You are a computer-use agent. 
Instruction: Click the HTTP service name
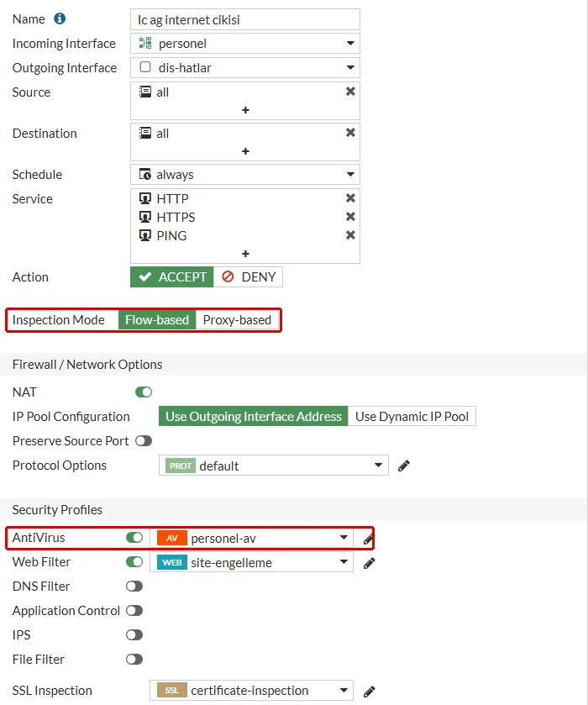(172, 199)
